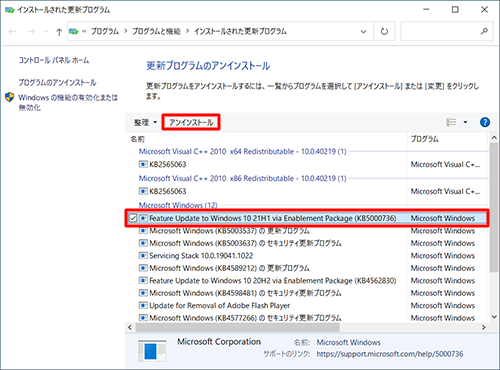Select the インストールされた更新プログラム breadcrumb
The image size is (500, 370).
tap(240, 31)
